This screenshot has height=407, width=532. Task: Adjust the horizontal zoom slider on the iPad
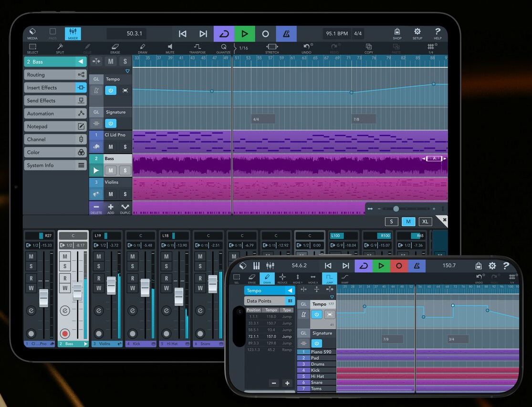tap(396, 209)
